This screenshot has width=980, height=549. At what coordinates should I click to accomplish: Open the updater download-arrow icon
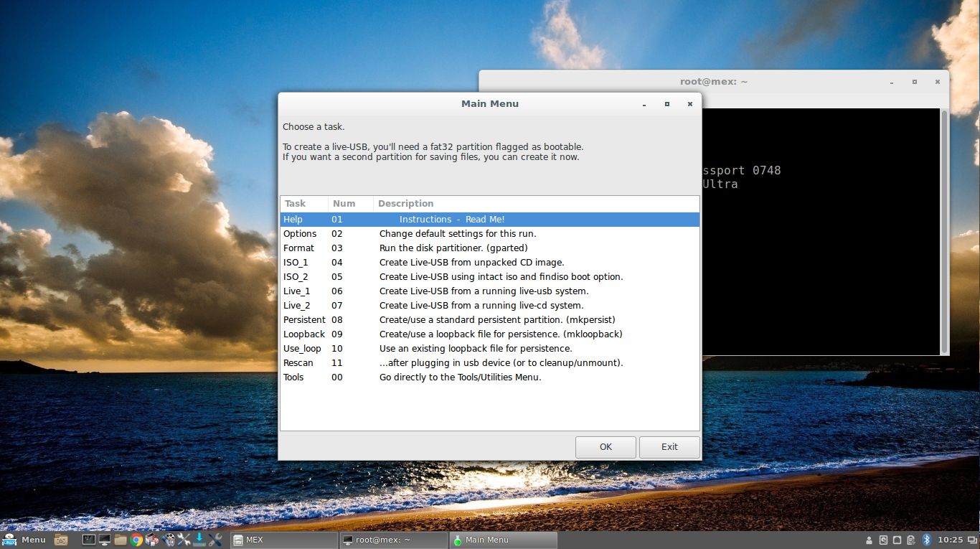coord(199,540)
